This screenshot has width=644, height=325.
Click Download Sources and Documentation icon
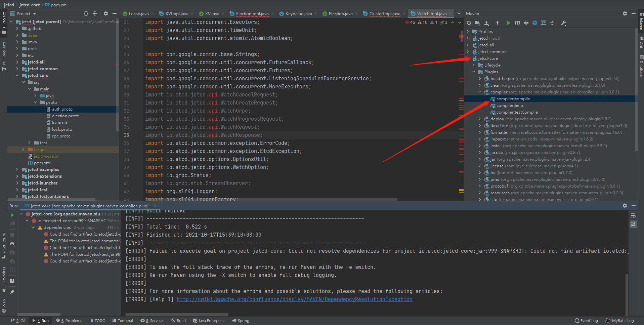tap(487, 23)
